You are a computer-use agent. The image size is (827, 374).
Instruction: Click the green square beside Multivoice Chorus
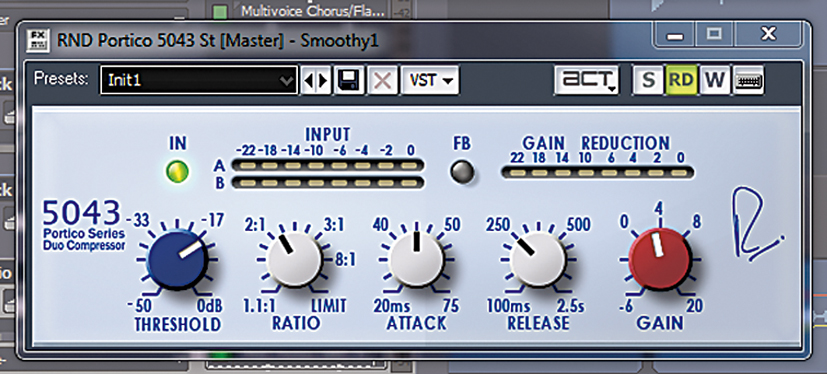tap(220, 11)
